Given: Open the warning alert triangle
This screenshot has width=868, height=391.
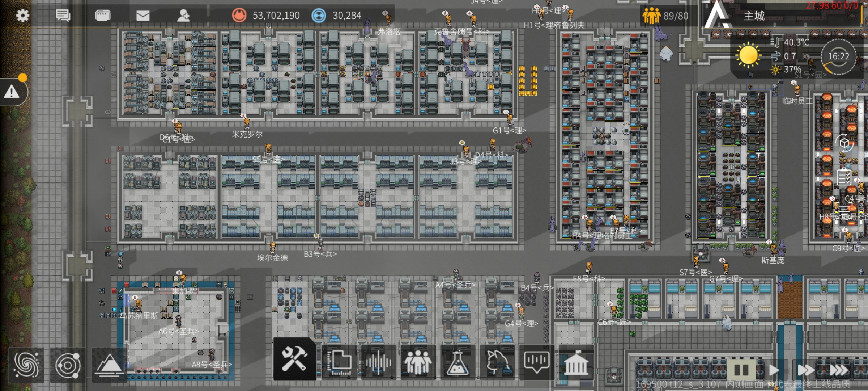Looking at the screenshot, I should click(x=12, y=92).
